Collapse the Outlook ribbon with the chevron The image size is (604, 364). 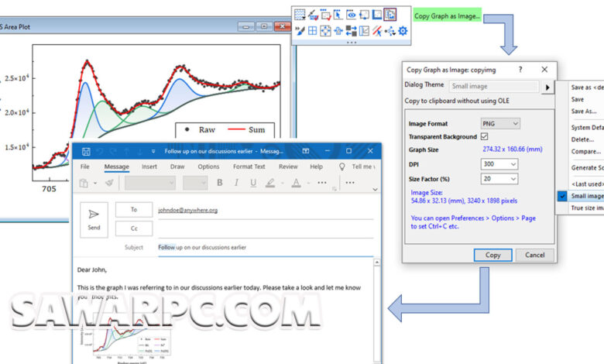pos(376,189)
